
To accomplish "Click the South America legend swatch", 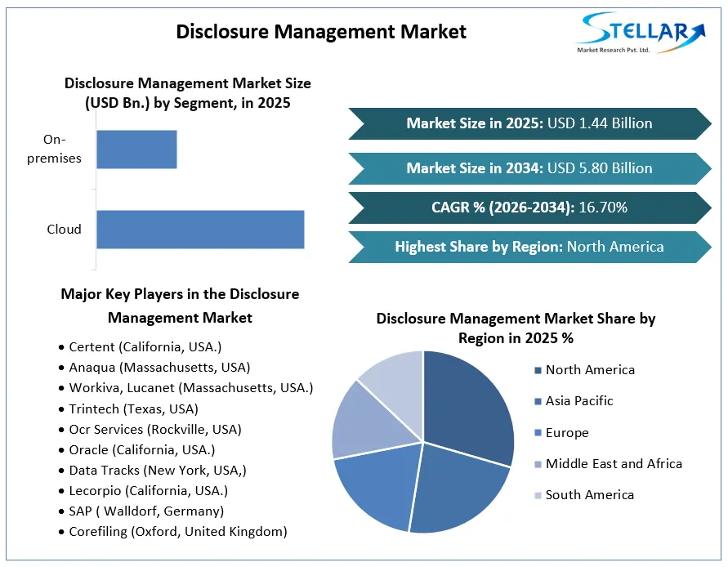I will pyautogui.click(x=538, y=495).
